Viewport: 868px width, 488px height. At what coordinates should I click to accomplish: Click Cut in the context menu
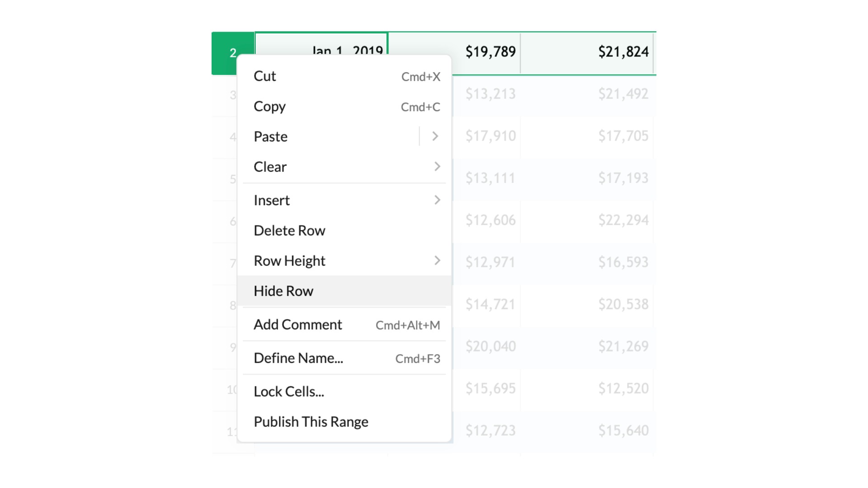point(265,76)
